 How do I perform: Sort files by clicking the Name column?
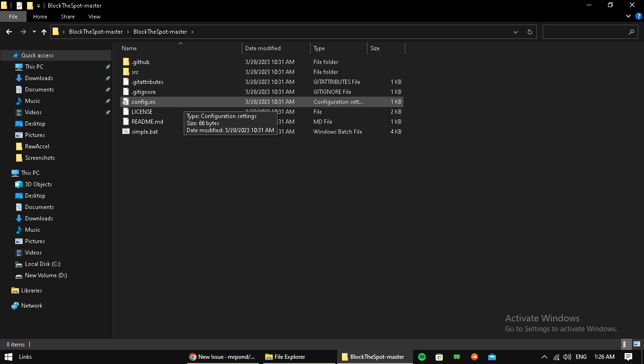tap(129, 48)
